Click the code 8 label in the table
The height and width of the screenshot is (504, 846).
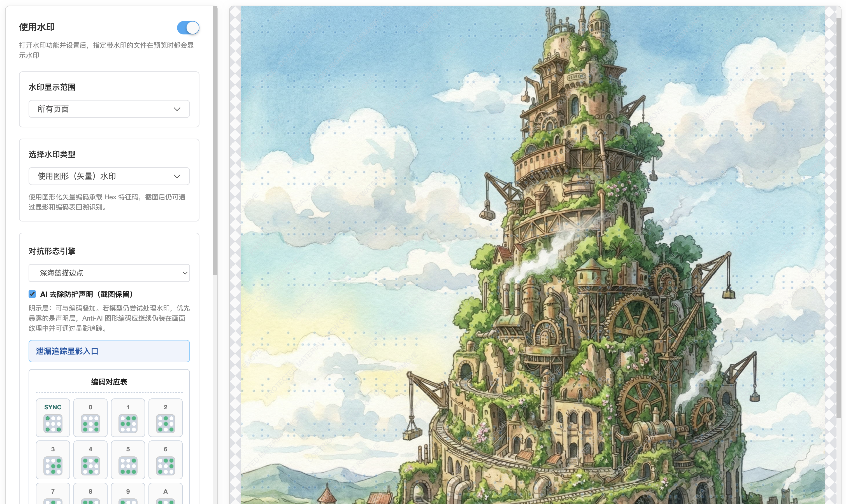[90, 491]
